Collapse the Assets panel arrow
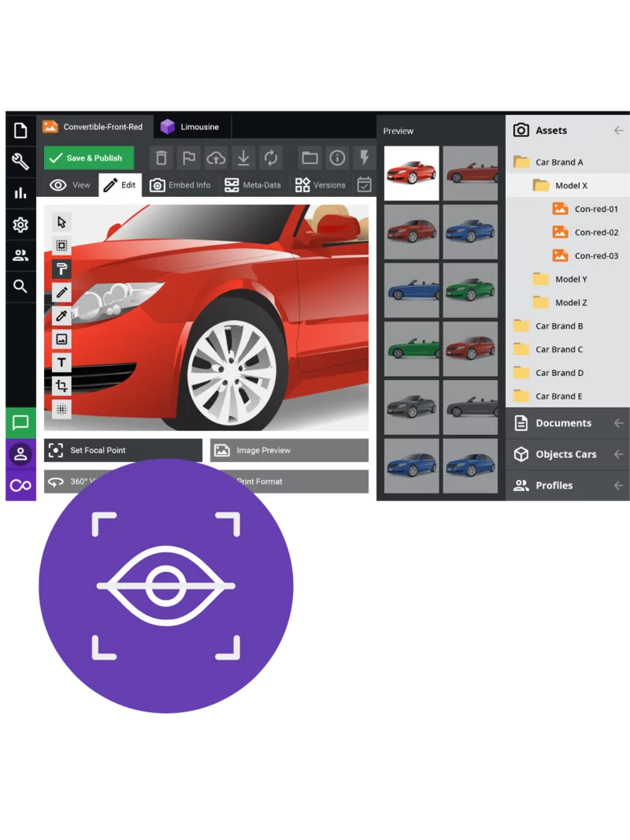The height and width of the screenshot is (840, 630). pyautogui.click(x=618, y=131)
